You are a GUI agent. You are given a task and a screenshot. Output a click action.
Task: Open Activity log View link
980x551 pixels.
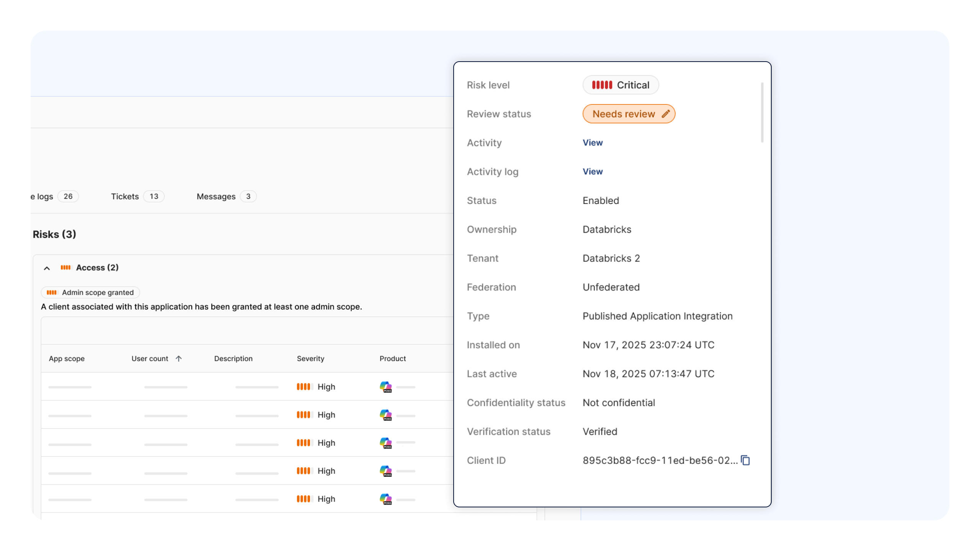(x=593, y=171)
